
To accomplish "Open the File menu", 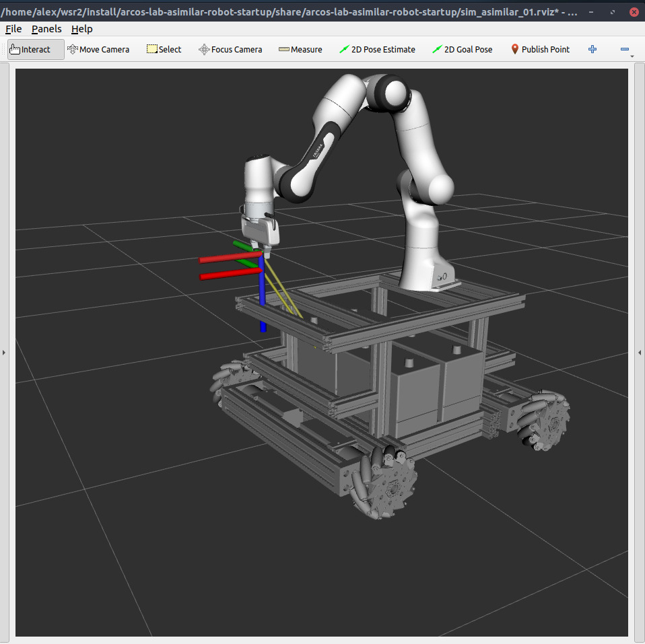I will click(13, 29).
